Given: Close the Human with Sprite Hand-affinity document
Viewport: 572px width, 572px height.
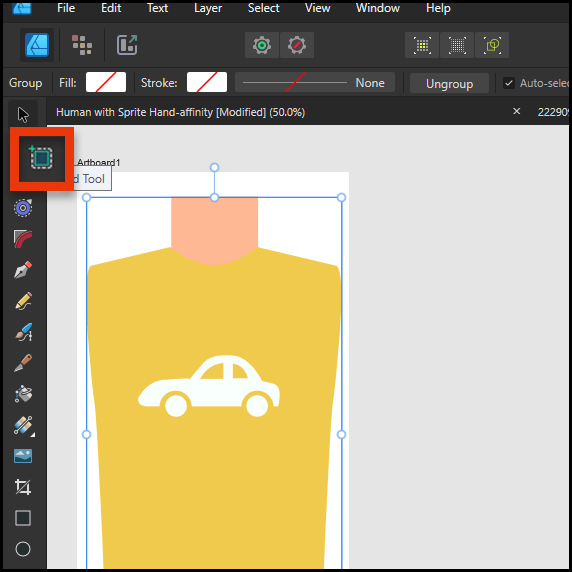Looking at the screenshot, I should (x=517, y=111).
